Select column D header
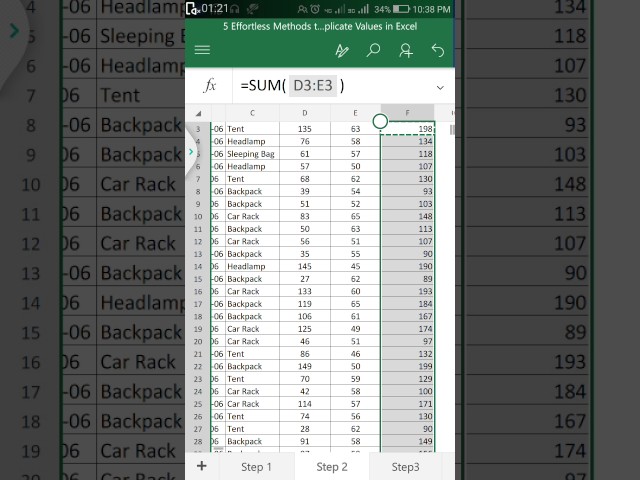Viewport: 640px width, 480px height. tap(304, 113)
